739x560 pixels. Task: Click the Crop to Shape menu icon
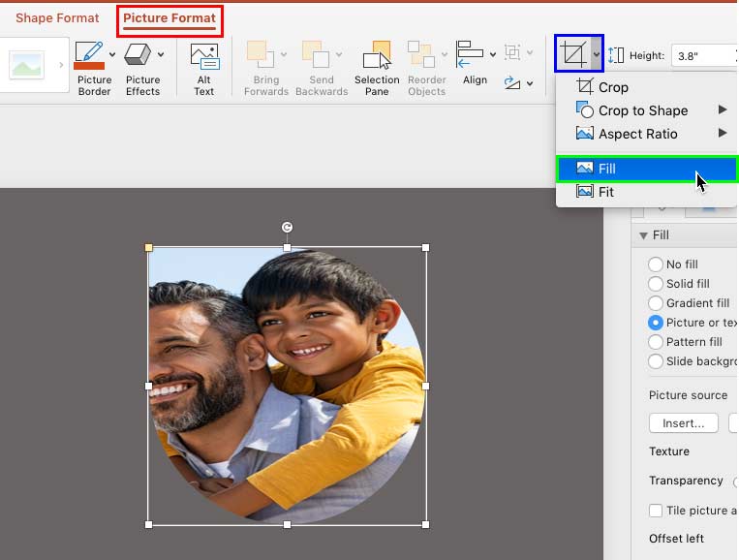(x=584, y=109)
